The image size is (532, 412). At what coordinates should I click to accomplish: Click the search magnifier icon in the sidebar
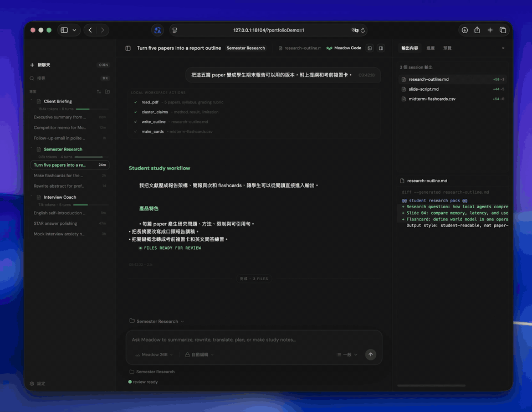point(32,78)
